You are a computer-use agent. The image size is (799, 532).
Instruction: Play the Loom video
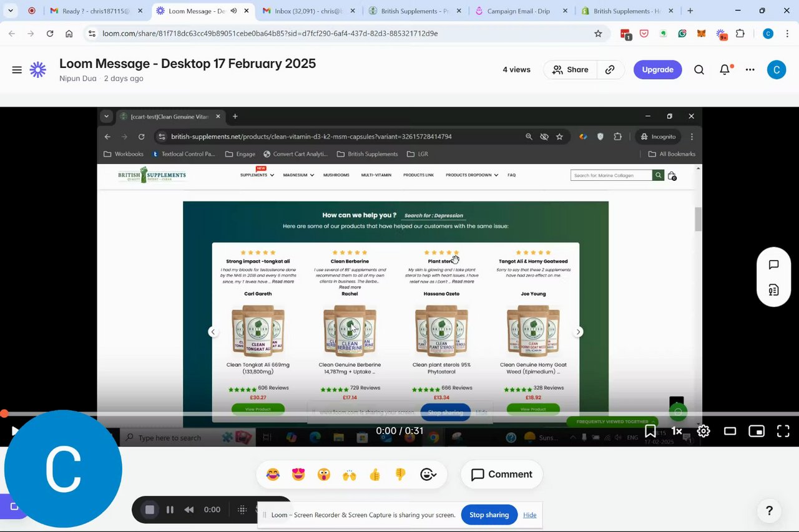pos(14,431)
